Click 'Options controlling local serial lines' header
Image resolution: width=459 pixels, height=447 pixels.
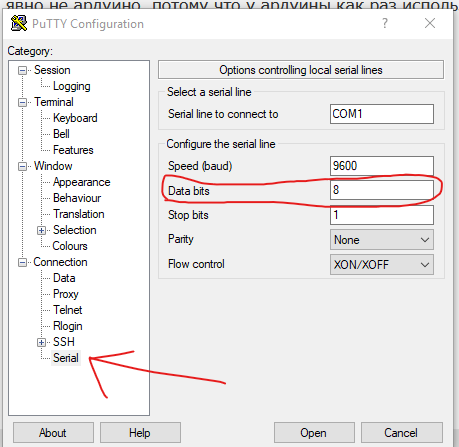click(301, 70)
